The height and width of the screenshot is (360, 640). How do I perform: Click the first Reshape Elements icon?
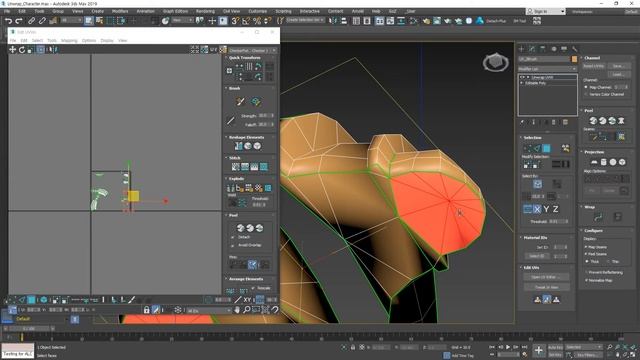(238, 146)
